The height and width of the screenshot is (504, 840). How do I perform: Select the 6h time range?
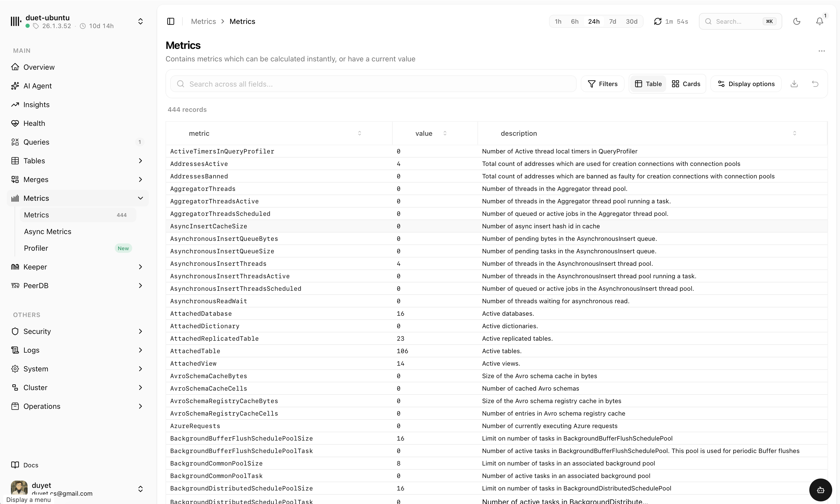(575, 21)
